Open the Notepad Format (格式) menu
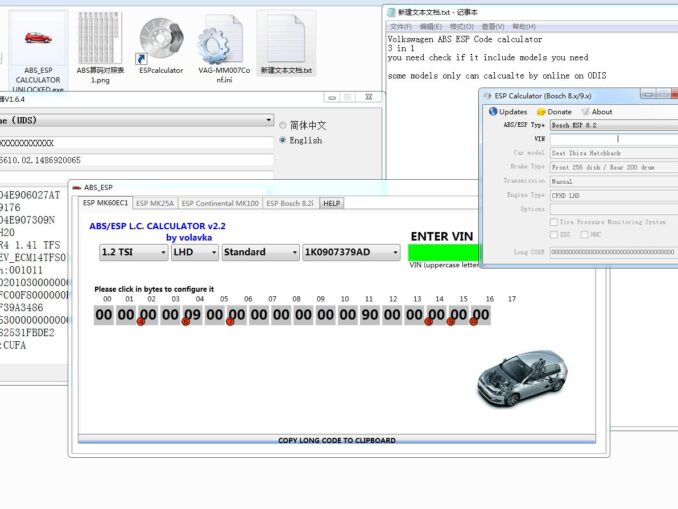Image resolution: width=678 pixels, height=509 pixels. (x=462, y=27)
